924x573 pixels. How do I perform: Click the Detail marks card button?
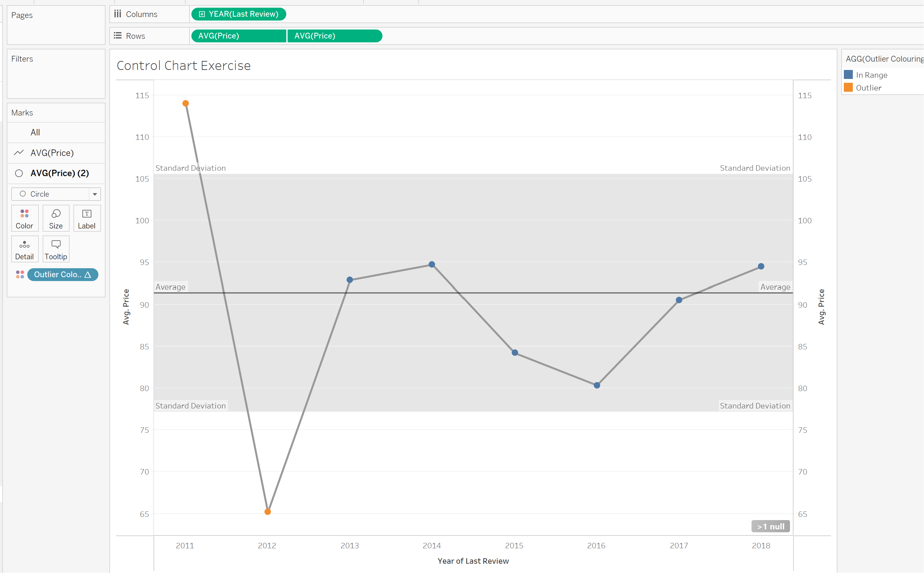coord(24,249)
